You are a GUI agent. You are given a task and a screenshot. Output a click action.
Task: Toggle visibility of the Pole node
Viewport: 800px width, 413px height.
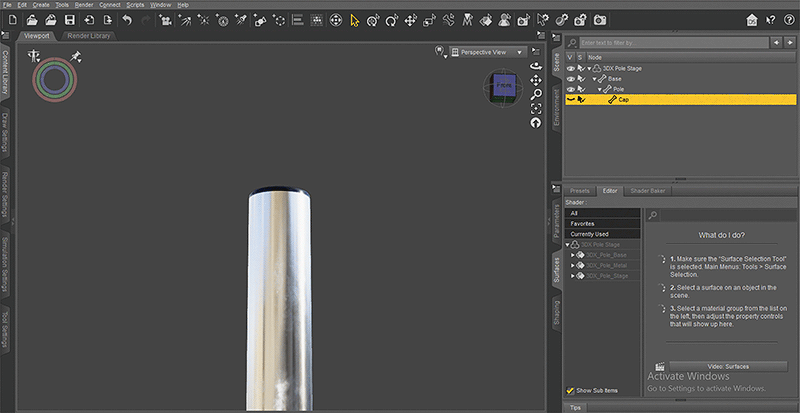click(570, 89)
